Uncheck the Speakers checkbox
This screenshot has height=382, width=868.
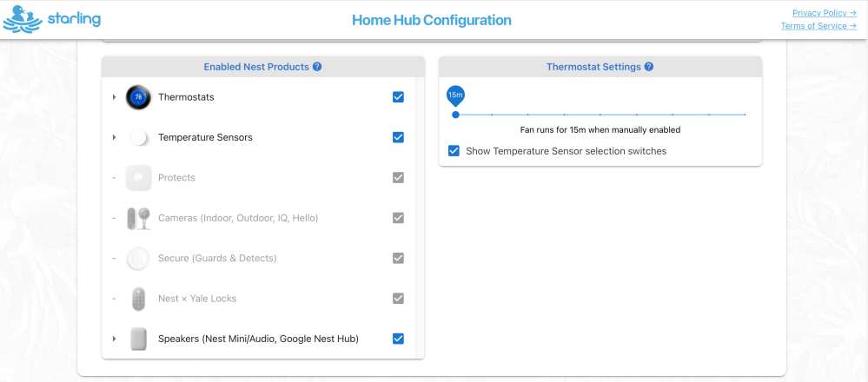398,339
